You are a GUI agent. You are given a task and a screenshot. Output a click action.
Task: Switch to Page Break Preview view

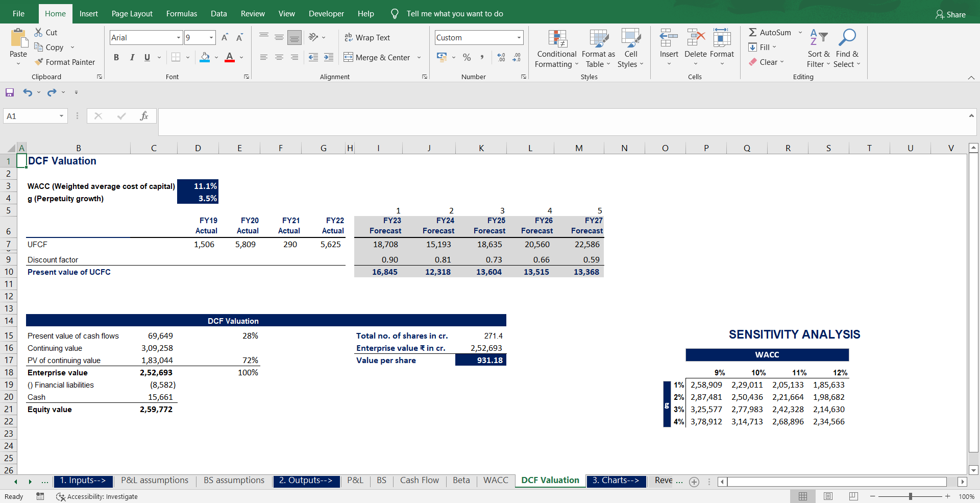tap(853, 496)
